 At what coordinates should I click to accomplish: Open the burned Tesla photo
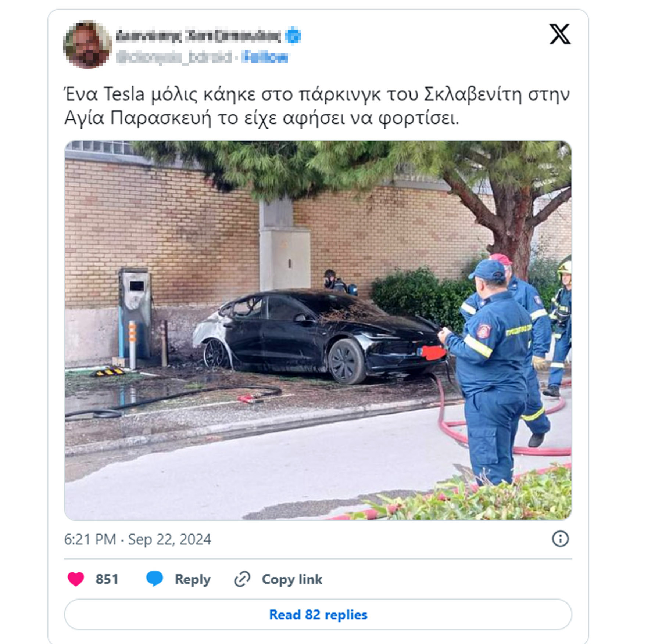pos(318,330)
